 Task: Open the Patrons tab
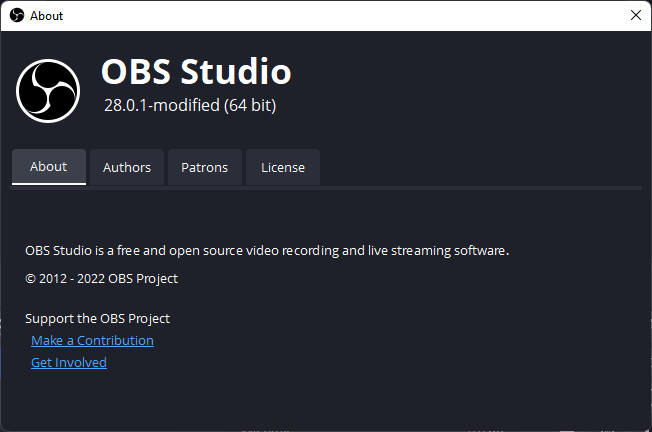[205, 167]
